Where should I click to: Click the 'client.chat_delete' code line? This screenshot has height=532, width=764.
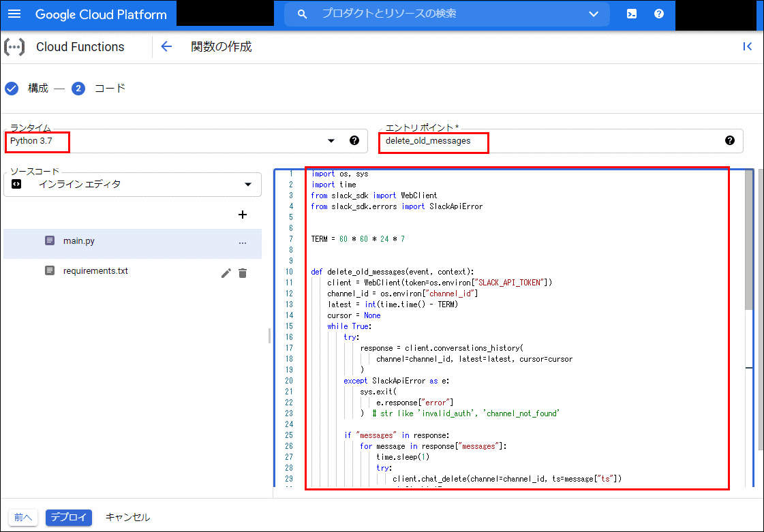(507, 479)
